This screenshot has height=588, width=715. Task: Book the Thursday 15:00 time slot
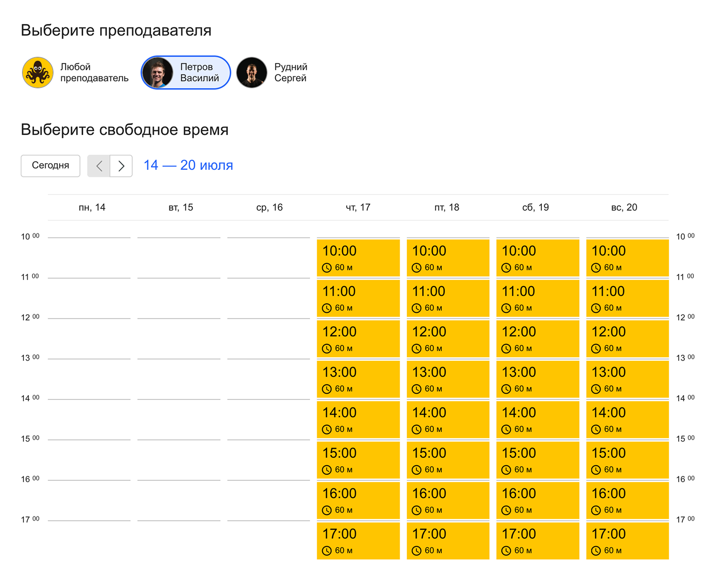(x=358, y=460)
